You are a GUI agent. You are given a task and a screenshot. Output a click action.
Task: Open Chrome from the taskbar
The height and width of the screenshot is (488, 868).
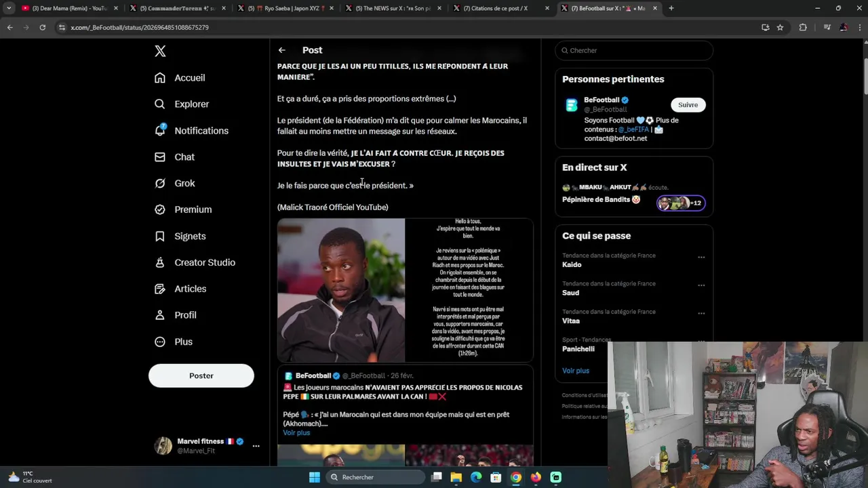tap(516, 477)
